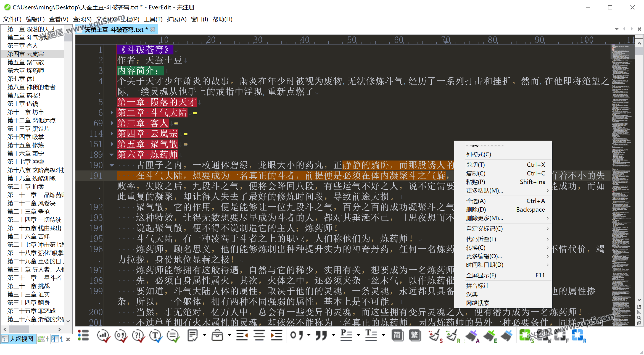Screen dimensions: 644x355
Task: Click the editor vertical scrollbar down arrow
Action: tap(639, 300)
